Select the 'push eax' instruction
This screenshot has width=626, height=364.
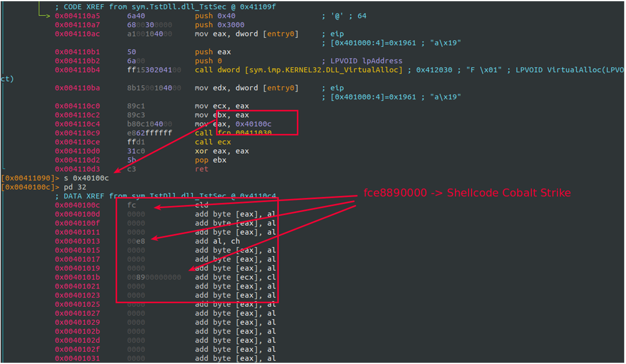(x=213, y=52)
